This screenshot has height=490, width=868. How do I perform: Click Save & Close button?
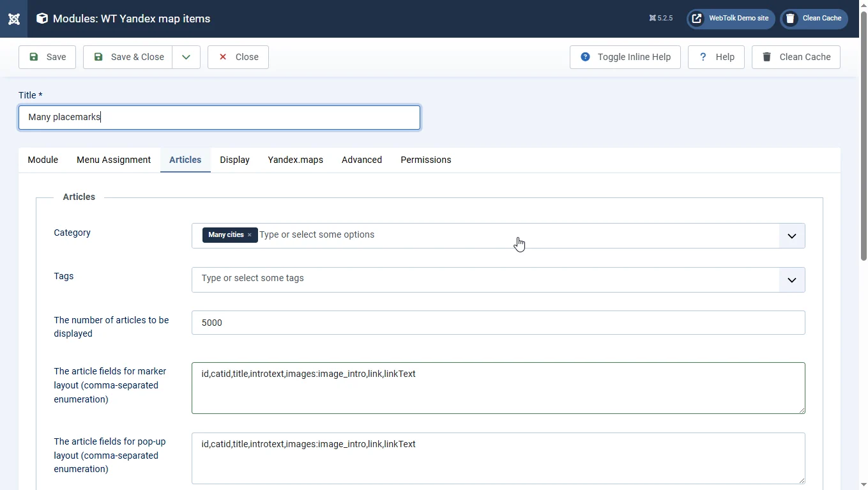click(128, 57)
